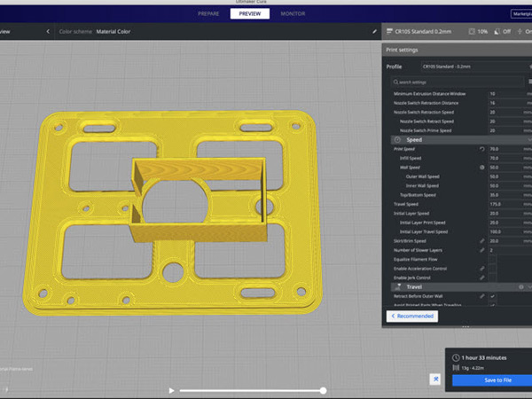Click the link icon beside Enable Acceleration Control
The width and height of the screenshot is (532, 399).
482,268
